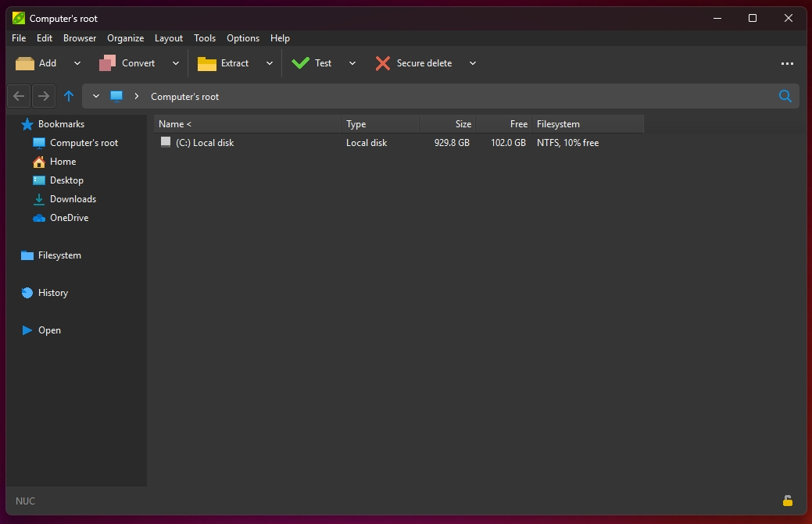
Task: Expand the Extract dropdown arrow
Action: tap(270, 63)
